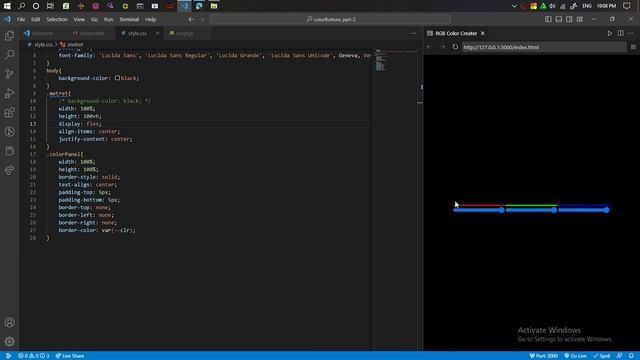640x360 pixels.
Task: Open the Help menu
Action: pos(151,19)
